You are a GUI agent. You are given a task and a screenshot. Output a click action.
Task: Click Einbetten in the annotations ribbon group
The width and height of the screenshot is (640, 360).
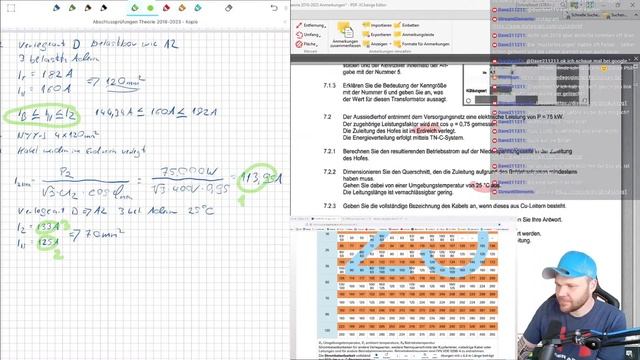click(x=407, y=25)
